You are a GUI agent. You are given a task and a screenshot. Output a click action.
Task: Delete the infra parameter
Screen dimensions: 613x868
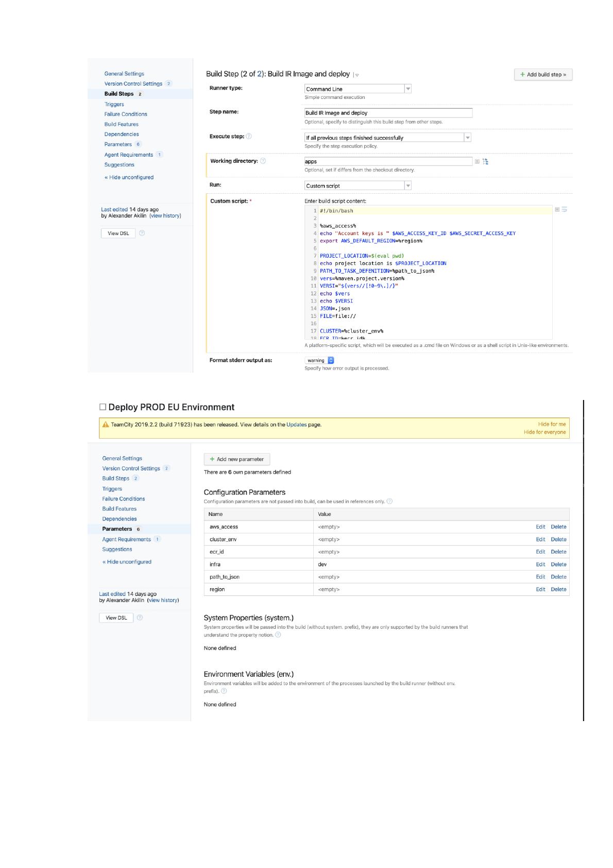tap(558, 564)
